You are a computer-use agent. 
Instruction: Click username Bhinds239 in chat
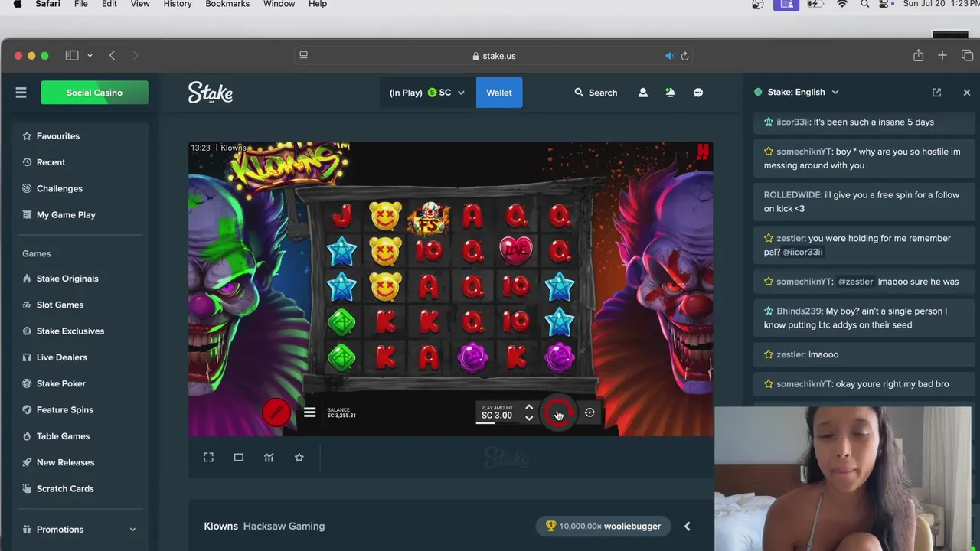(799, 311)
